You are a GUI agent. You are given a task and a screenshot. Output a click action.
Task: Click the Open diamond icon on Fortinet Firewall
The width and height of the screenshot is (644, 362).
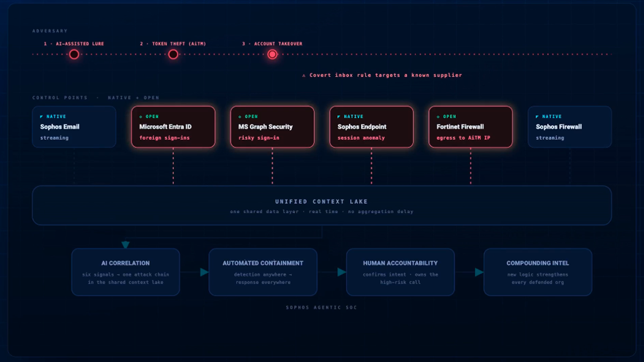(x=438, y=117)
